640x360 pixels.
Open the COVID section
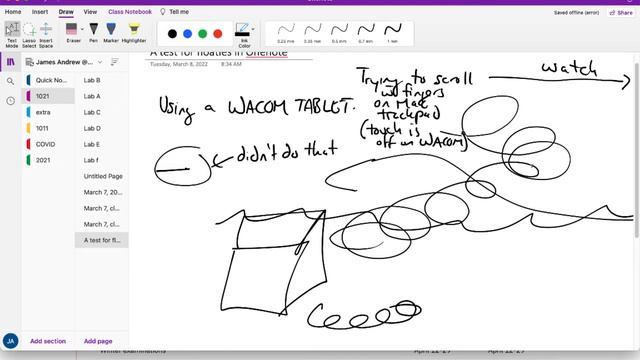(48, 144)
